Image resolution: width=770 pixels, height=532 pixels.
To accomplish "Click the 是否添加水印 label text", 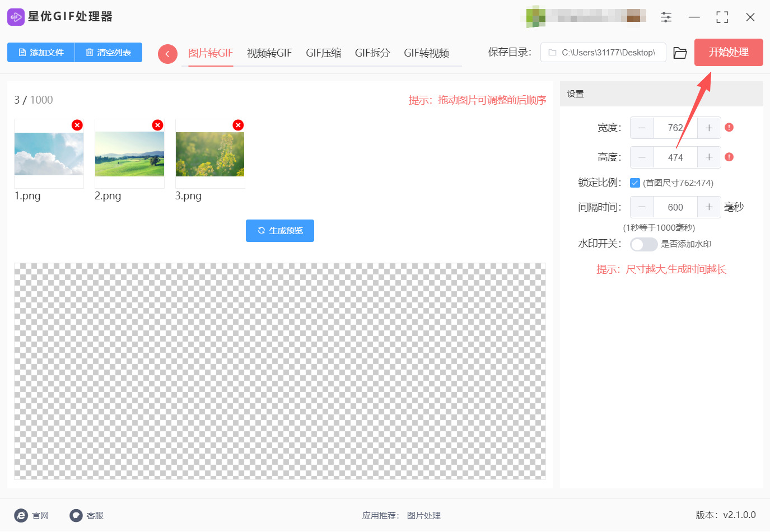I will 686,244.
